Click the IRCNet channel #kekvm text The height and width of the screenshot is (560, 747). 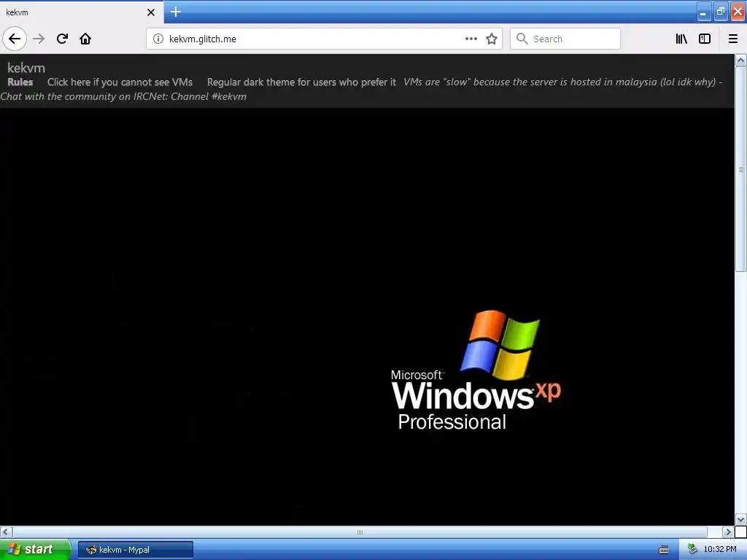(x=123, y=96)
